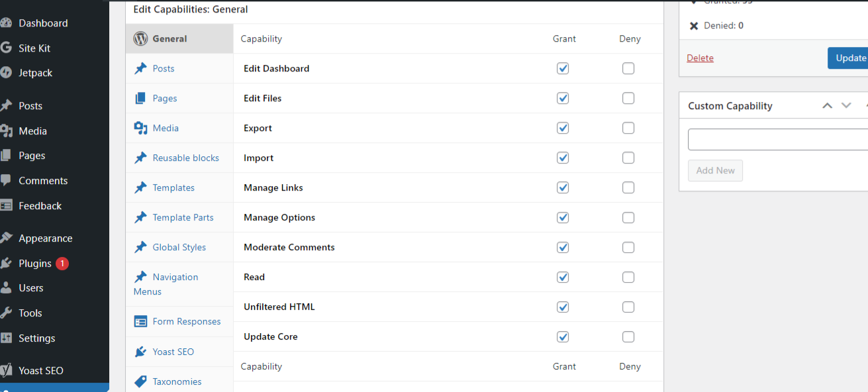The width and height of the screenshot is (868, 392).
Task: Click the plug icon beside Yoast SEO tab
Action: coord(140,352)
